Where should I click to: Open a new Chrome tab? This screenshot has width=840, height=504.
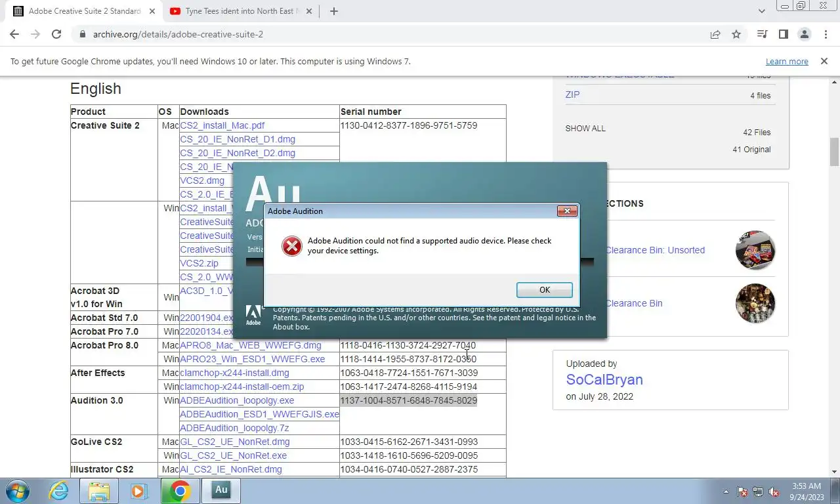pos(333,11)
